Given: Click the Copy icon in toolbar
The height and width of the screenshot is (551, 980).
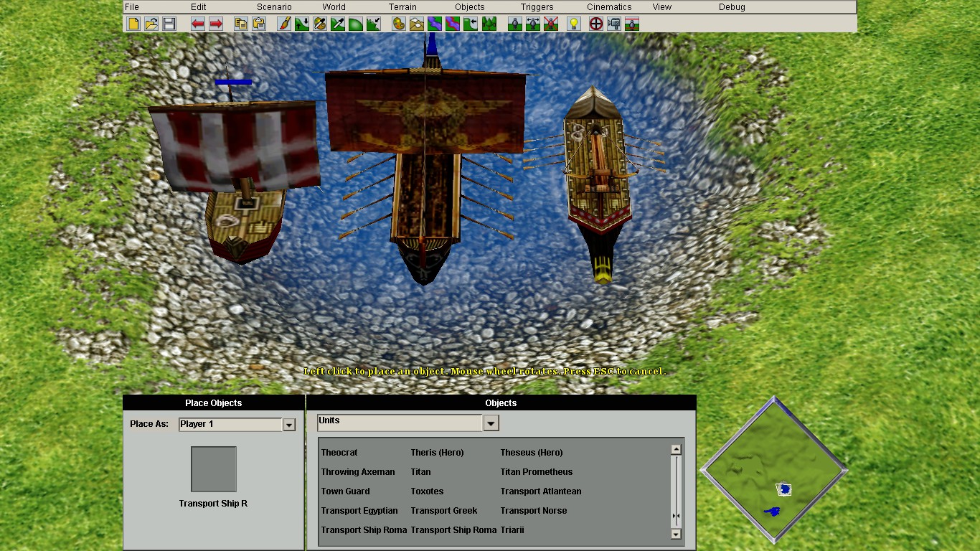Looking at the screenshot, I should pyautogui.click(x=241, y=24).
